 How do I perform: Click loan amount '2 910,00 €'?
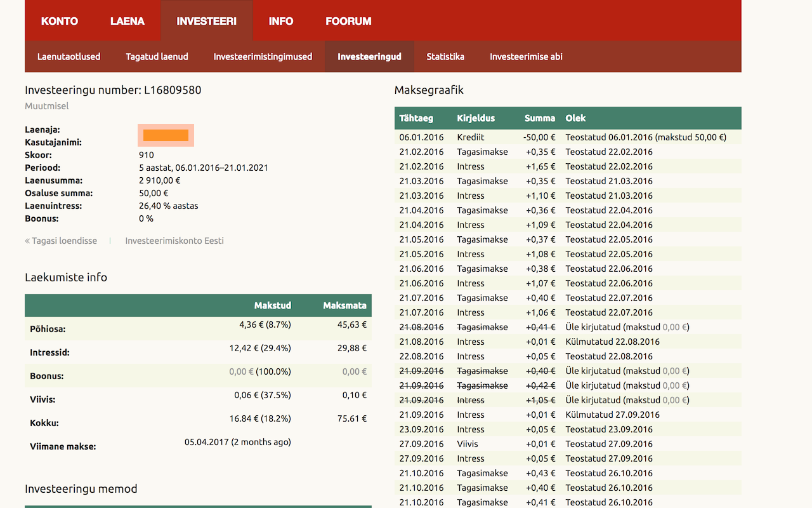click(160, 180)
